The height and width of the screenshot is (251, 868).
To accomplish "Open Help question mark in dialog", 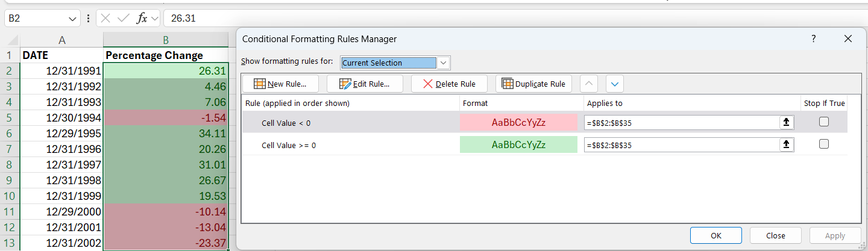I will pyautogui.click(x=814, y=39).
